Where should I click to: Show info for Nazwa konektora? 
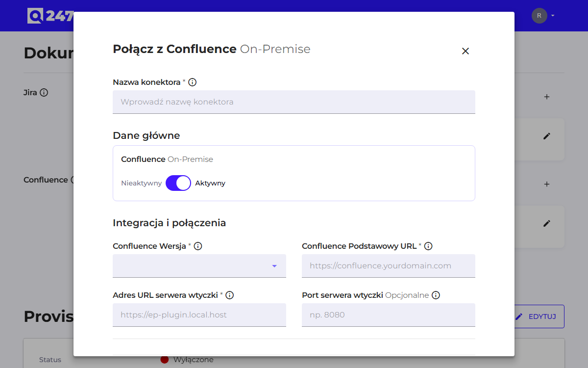coord(193,82)
